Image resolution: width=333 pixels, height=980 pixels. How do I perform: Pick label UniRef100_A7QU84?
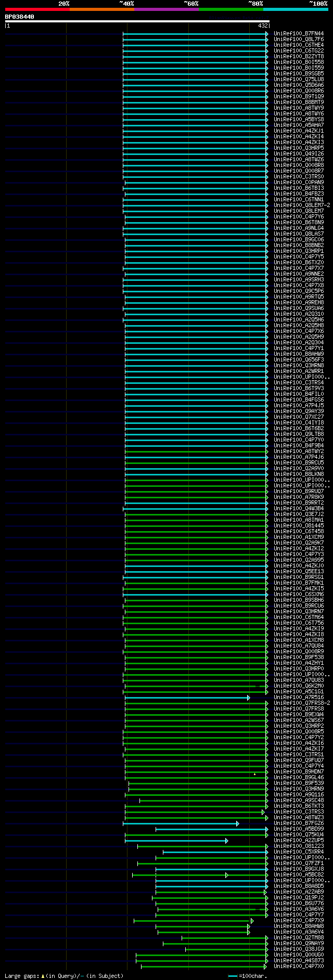tap(299, 646)
